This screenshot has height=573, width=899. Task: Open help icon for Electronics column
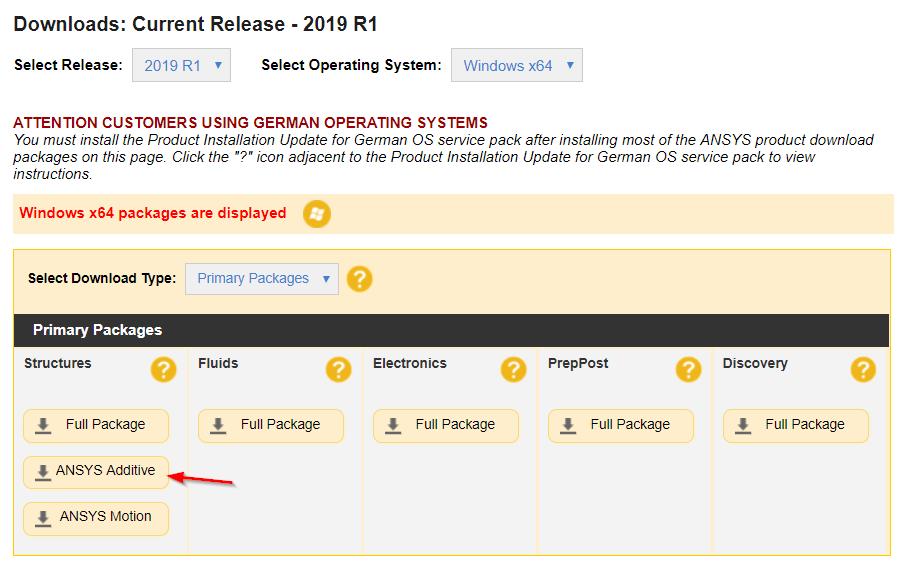[x=513, y=369]
